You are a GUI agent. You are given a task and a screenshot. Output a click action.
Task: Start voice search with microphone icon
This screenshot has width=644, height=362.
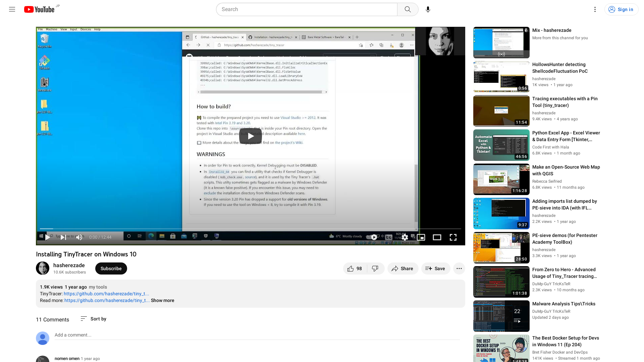(428, 9)
